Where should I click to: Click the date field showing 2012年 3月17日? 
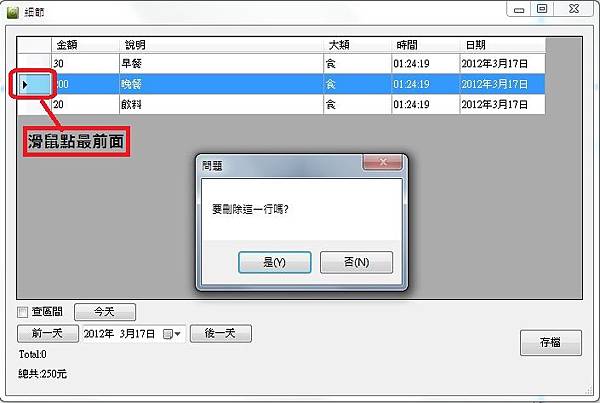(x=122, y=334)
